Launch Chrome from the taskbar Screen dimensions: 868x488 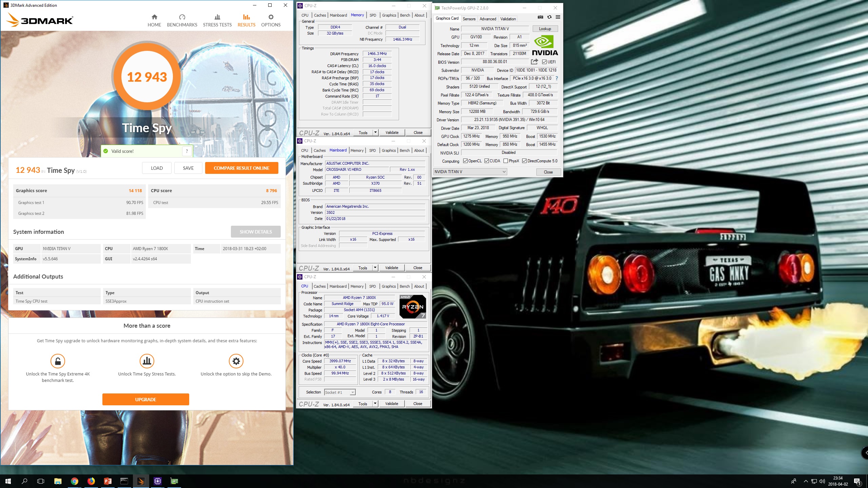(x=74, y=481)
